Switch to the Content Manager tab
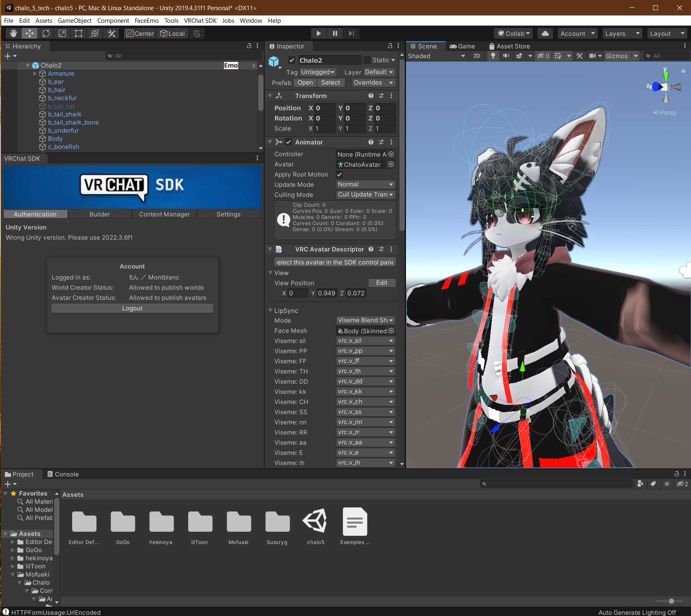Image resolution: width=691 pixels, height=616 pixels. 165,214
